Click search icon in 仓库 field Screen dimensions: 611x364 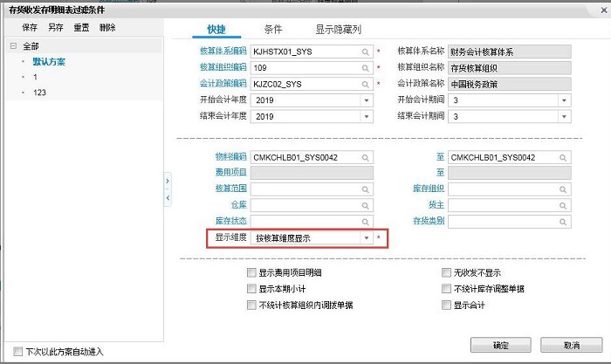coord(366,205)
